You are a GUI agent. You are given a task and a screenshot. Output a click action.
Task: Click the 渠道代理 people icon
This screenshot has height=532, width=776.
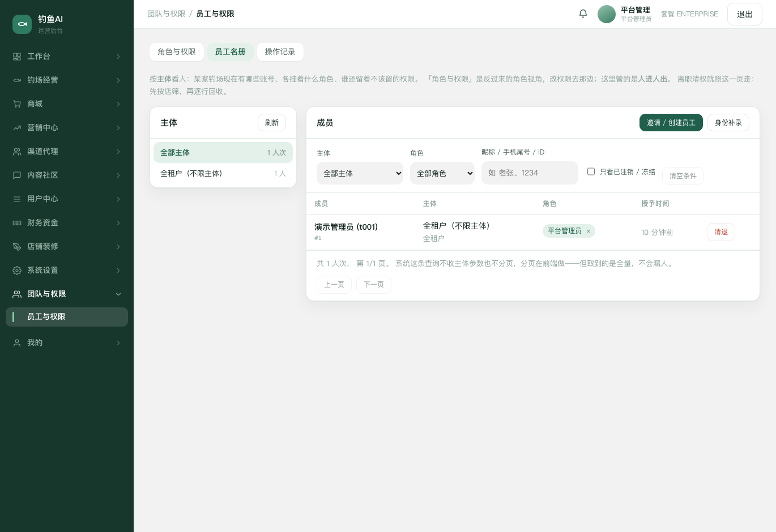(x=17, y=152)
